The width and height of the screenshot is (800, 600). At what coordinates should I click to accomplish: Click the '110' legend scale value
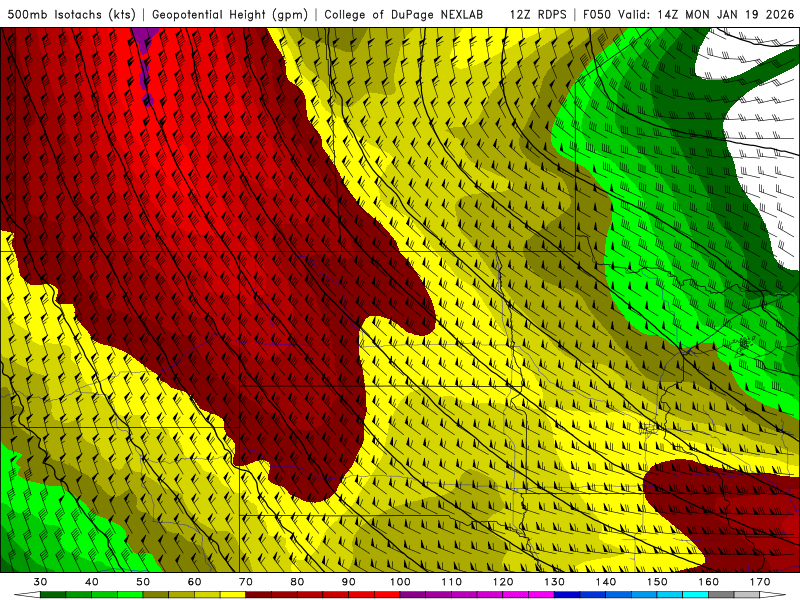pyautogui.click(x=452, y=582)
